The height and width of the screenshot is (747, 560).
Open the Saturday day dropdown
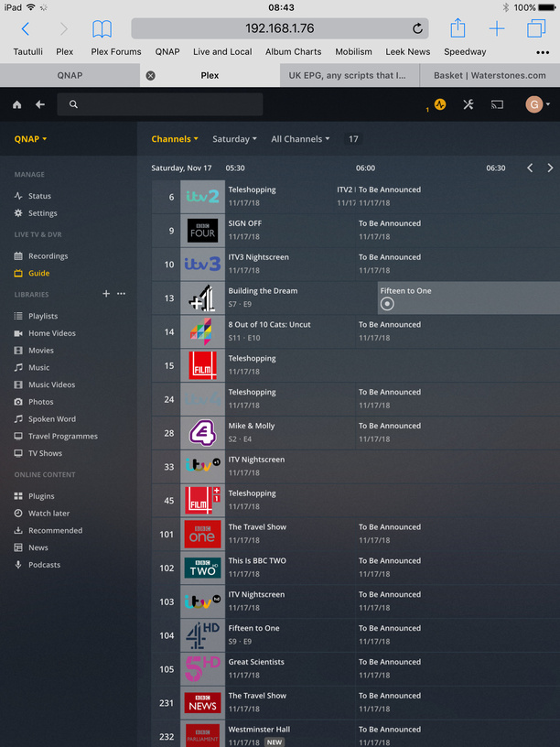point(234,139)
